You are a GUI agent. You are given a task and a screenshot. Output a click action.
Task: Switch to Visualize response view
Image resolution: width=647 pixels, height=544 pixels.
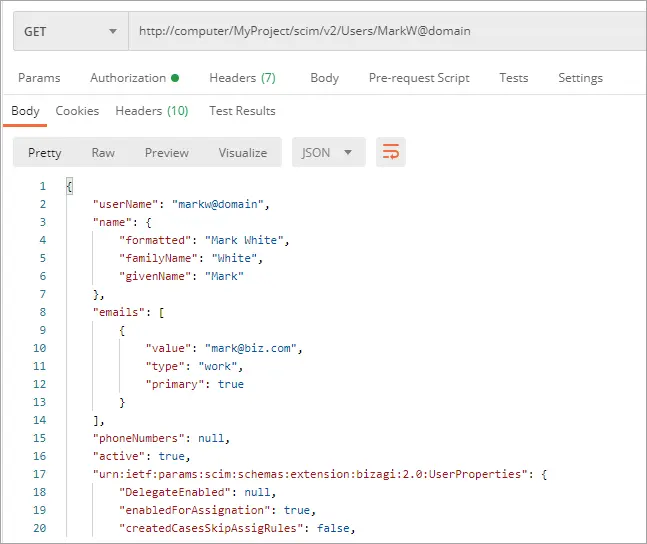(243, 153)
